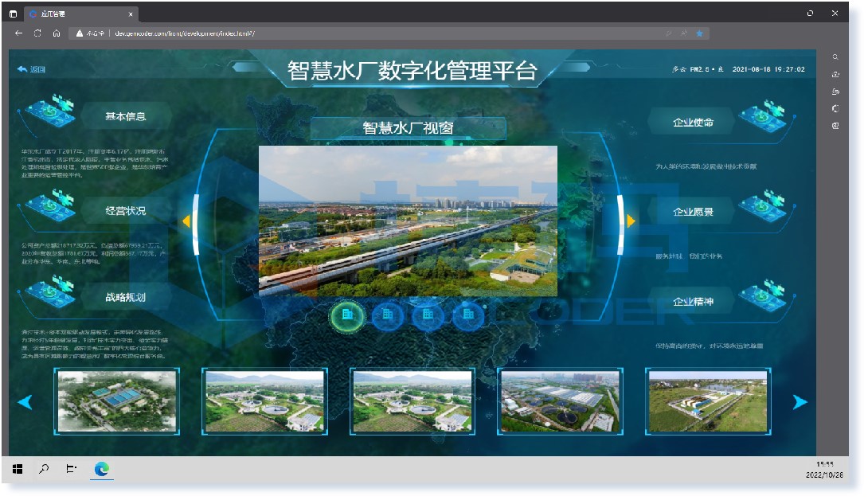Screen dimensions: 868x500
Task: Open the 经营状况 section
Action: [x=126, y=211]
